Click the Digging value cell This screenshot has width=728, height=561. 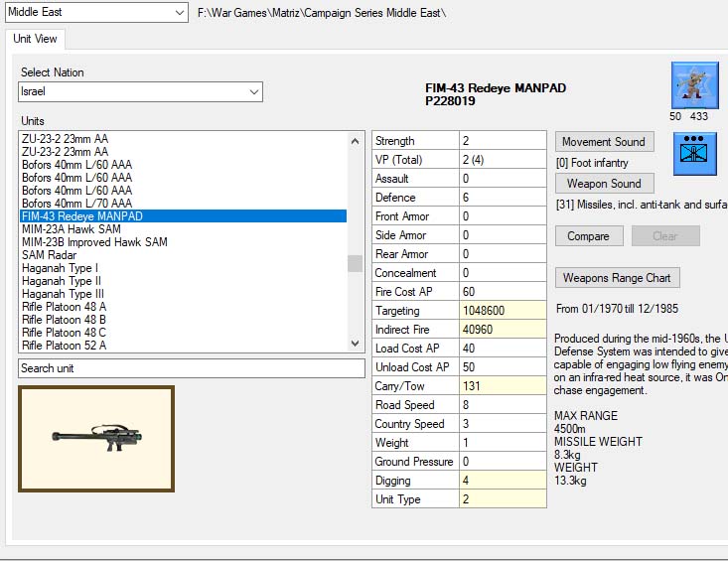pos(503,481)
